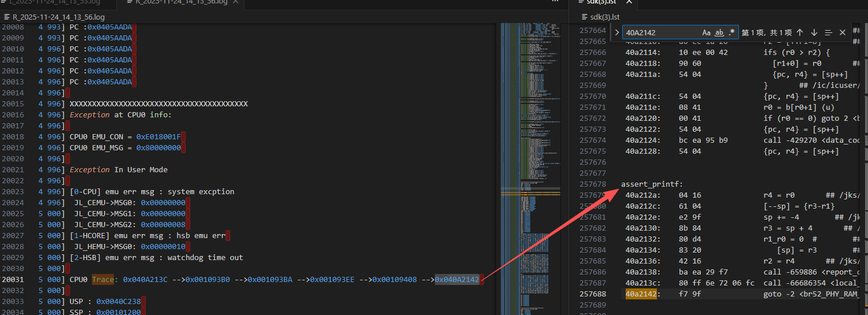Click the file icon beside sdk(3).lst breadcrumb
The height and width of the screenshot is (315, 868).
584,16
